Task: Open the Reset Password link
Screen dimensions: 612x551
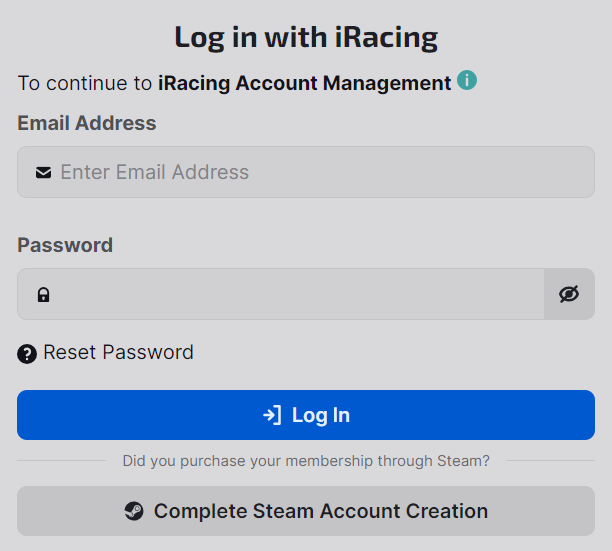Action: [118, 352]
